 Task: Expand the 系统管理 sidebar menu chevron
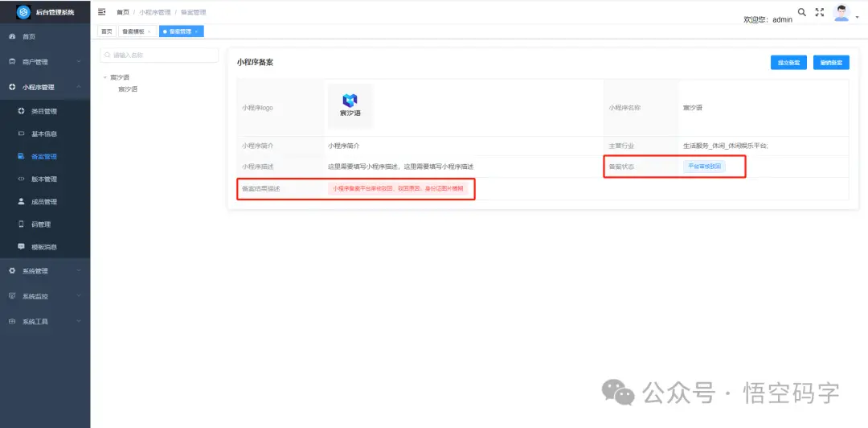(x=79, y=270)
